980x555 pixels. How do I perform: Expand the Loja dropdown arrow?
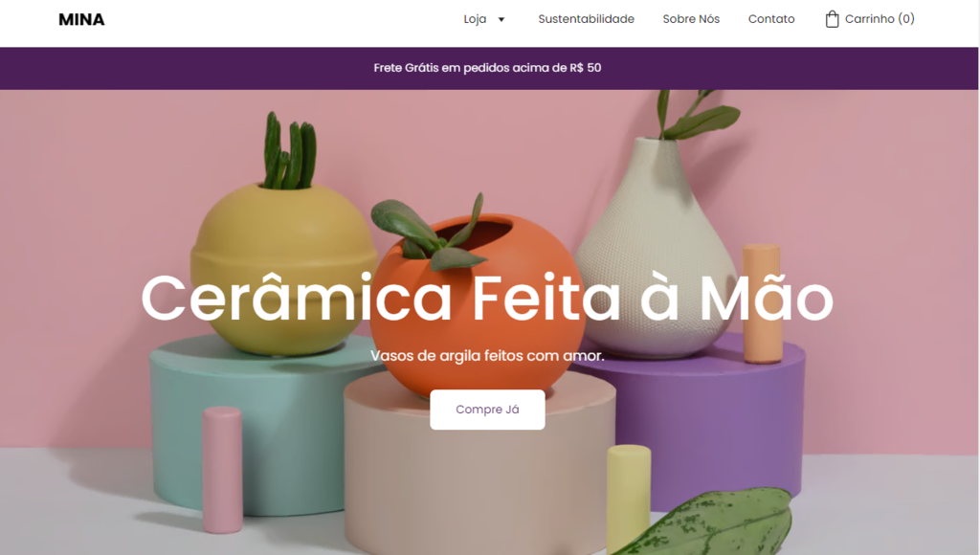click(x=501, y=19)
